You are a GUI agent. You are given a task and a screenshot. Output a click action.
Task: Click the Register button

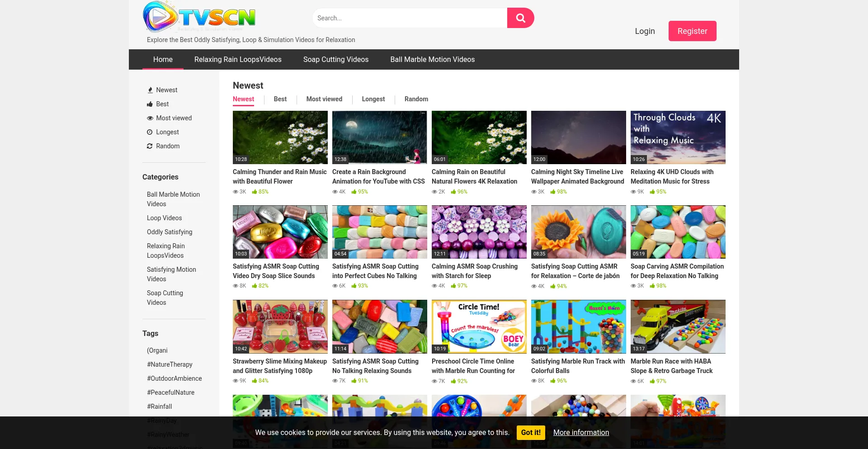pyautogui.click(x=692, y=31)
